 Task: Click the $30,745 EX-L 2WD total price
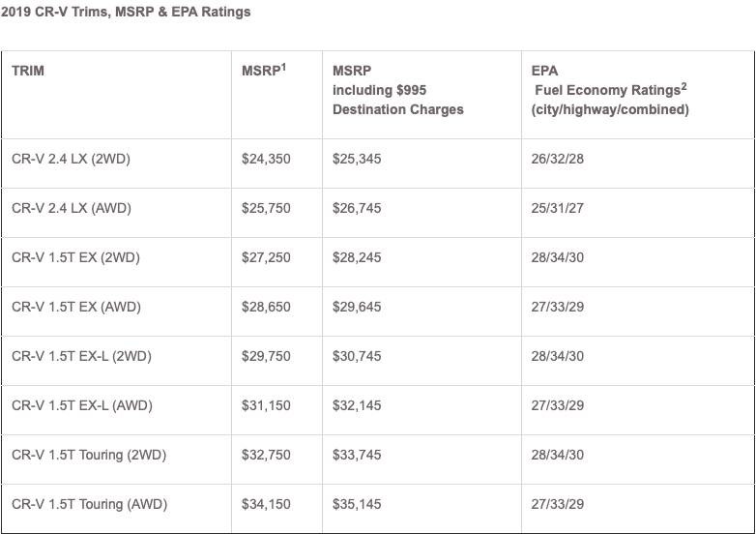pos(357,356)
